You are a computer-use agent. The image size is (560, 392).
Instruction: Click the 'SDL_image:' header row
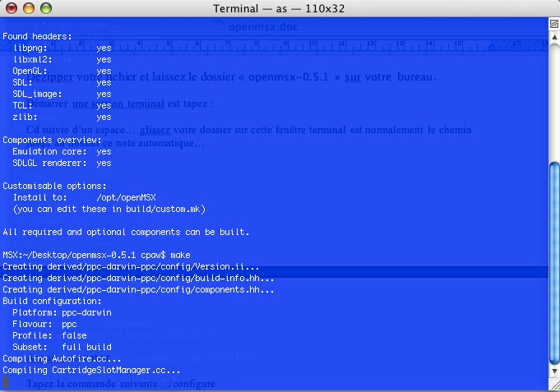pos(62,94)
